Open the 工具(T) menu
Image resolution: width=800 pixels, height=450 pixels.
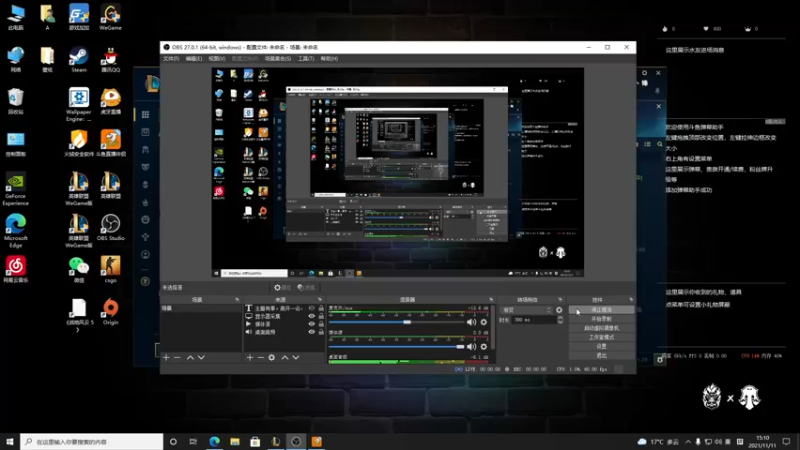click(306, 59)
